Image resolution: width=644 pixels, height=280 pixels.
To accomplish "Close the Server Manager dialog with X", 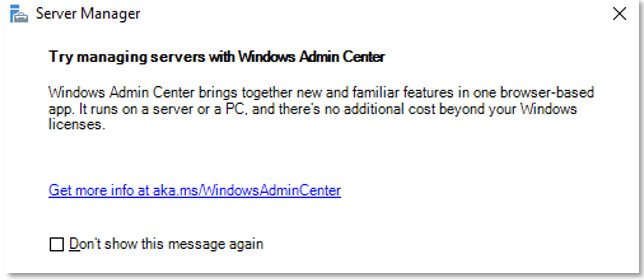I will [620, 14].
